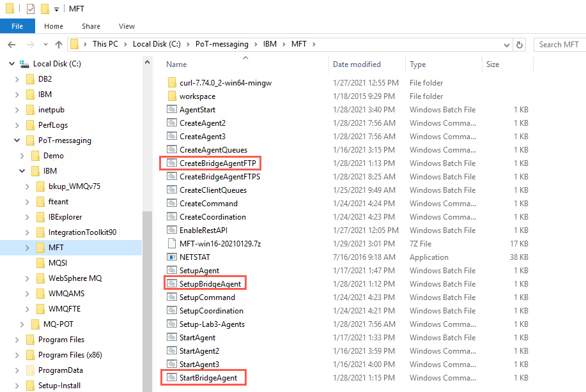Click the StartBridgeAgent file icon
This screenshot has height=392, width=586.
[x=171, y=377]
